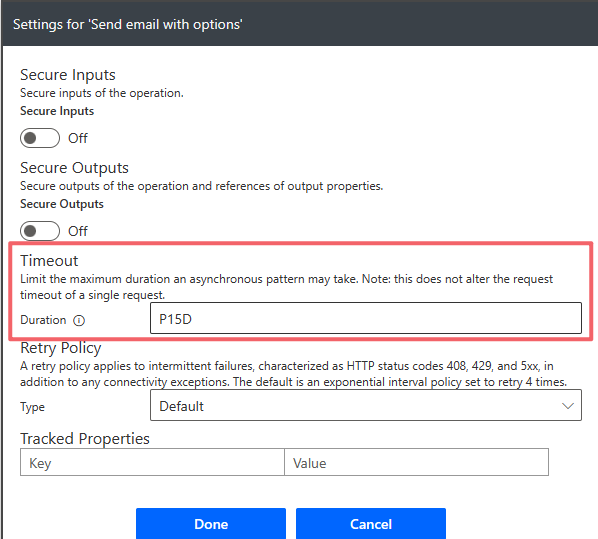Click the 'Tracked Properties' heading
Viewport: 598px width, 539px height.
[85, 439]
